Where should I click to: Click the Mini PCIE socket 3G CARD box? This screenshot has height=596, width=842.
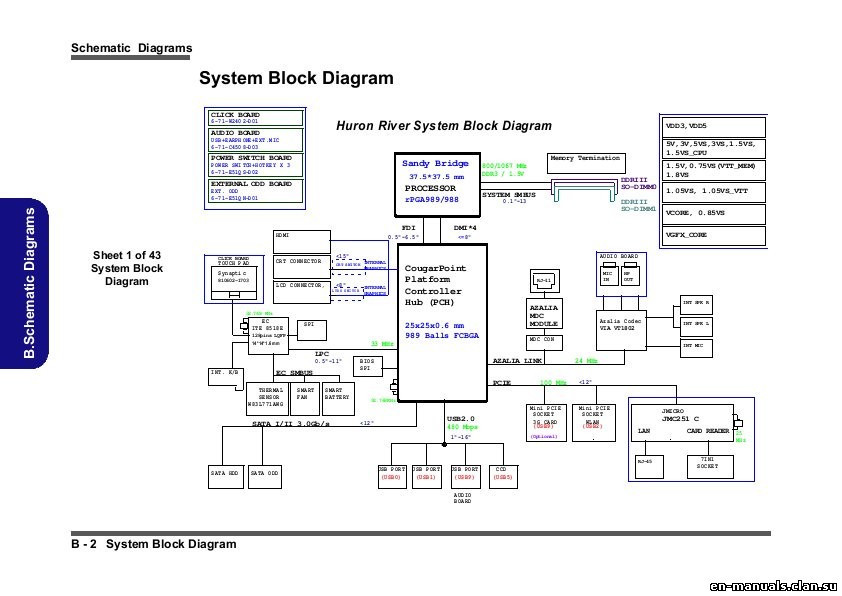click(x=545, y=423)
